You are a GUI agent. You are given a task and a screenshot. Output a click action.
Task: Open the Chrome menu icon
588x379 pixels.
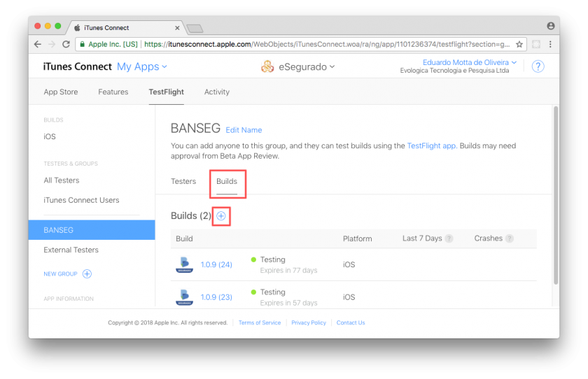tap(551, 44)
